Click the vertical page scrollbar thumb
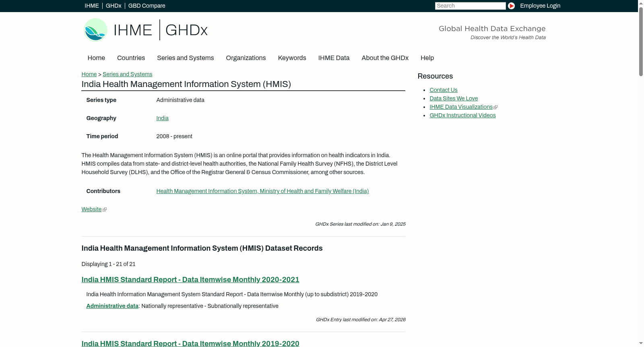 (641, 41)
